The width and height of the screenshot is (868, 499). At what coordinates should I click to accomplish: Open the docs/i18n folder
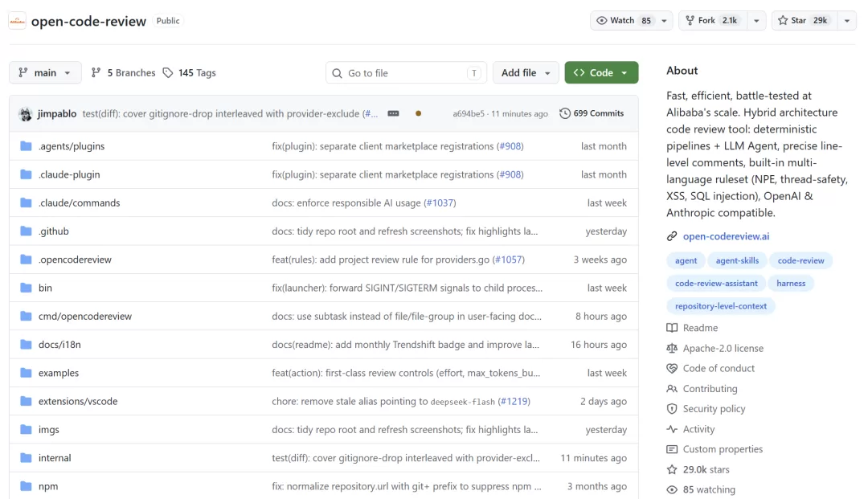coord(59,345)
